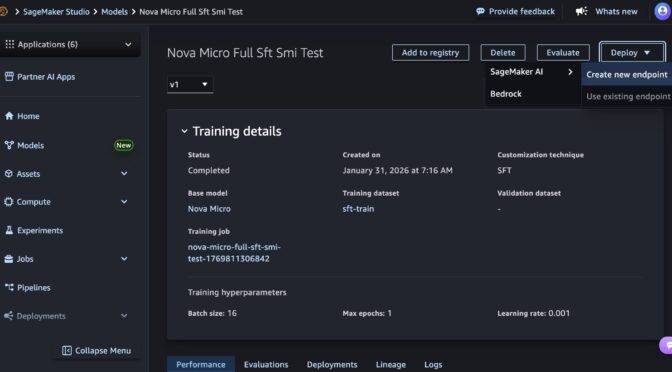Image resolution: width=672 pixels, height=372 pixels.
Task: Click the Deployments share icon
Action: click(x=9, y=316)
